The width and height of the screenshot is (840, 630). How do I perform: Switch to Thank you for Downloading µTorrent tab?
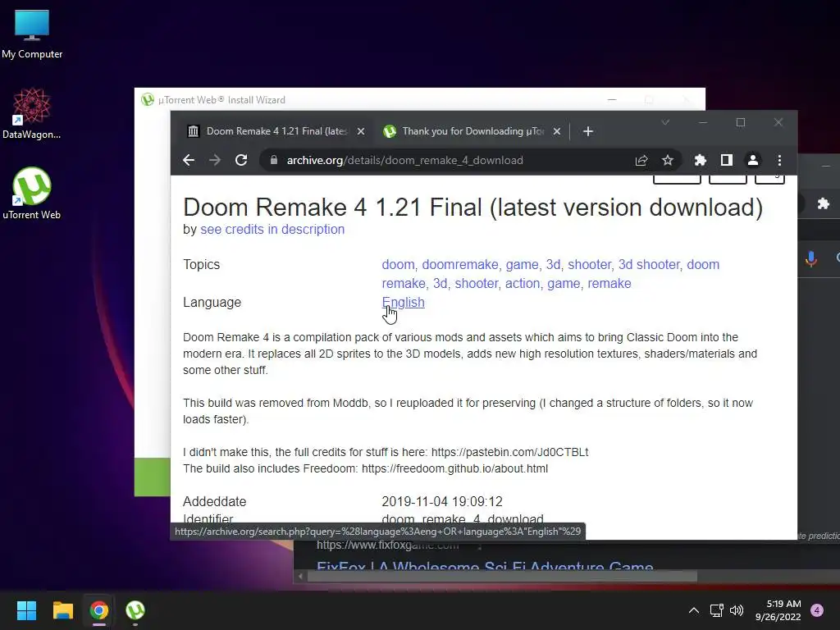(472, 131)
